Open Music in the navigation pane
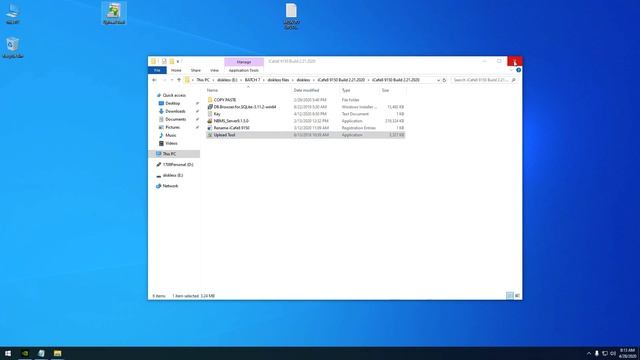 171,135
